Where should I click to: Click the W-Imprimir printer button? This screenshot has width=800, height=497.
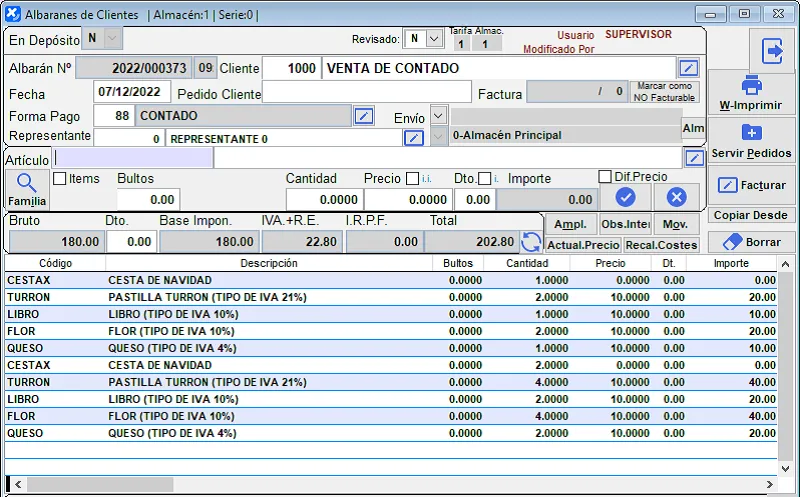(751, 93)
